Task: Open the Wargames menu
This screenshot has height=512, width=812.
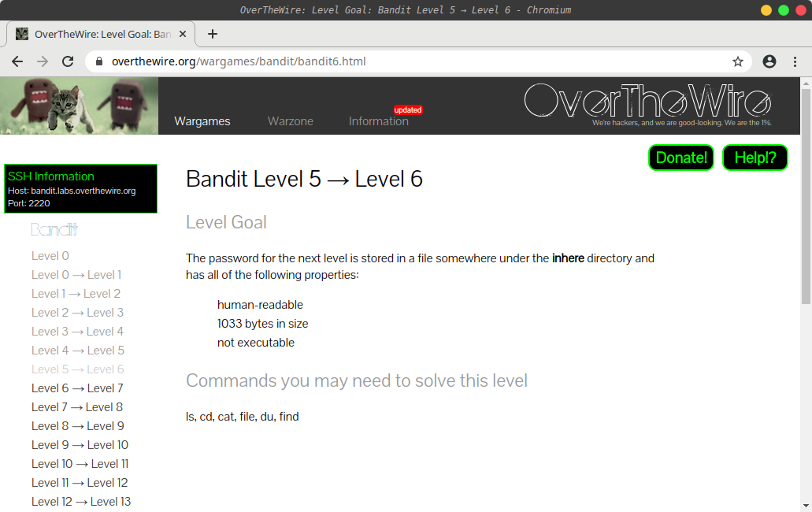Action: [x=202, y=121]
